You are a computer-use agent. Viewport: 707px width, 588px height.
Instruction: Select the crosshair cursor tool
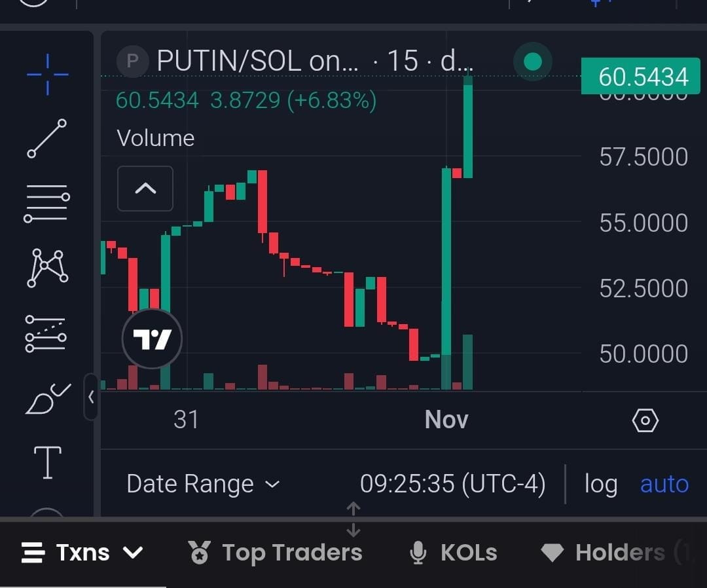(x=47, y=75)
